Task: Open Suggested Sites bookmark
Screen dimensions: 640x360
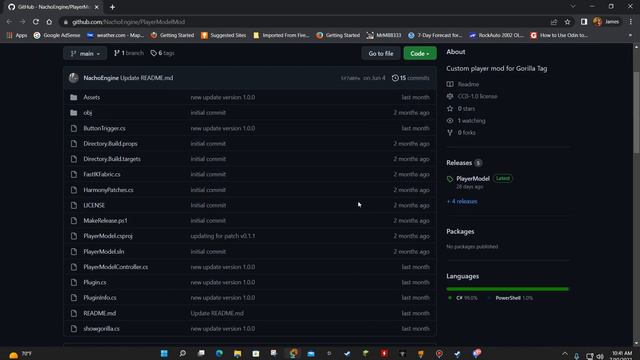Action: pyautogui.click(x=223, y=36)
